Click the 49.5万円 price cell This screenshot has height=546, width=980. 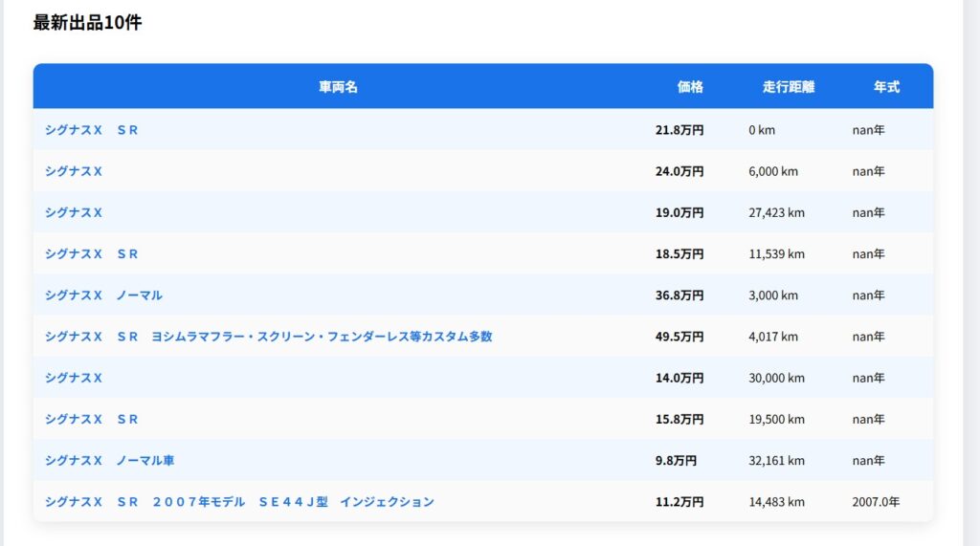pos(679,337)
